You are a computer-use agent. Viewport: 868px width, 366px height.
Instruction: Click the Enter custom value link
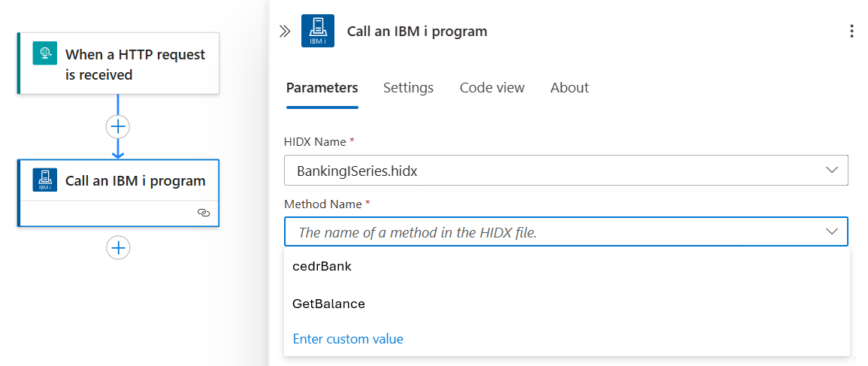(348, 339)
